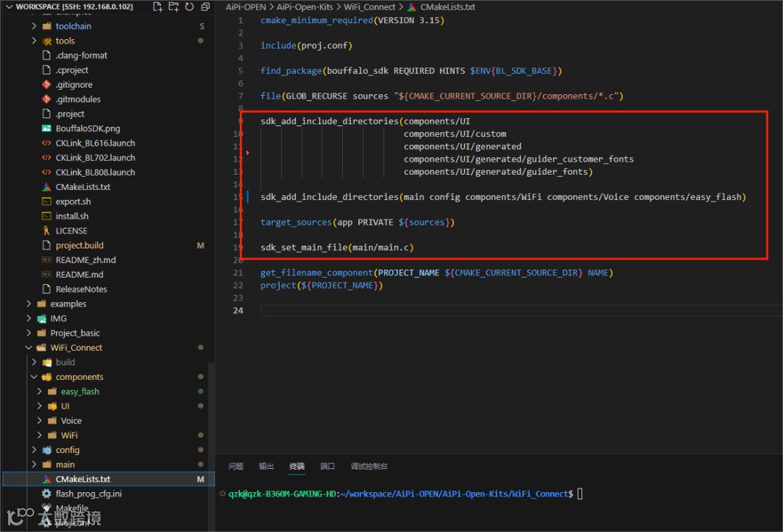Click target_sources text on line 17
Screen dimensions: 783x532
pos(296,222)
